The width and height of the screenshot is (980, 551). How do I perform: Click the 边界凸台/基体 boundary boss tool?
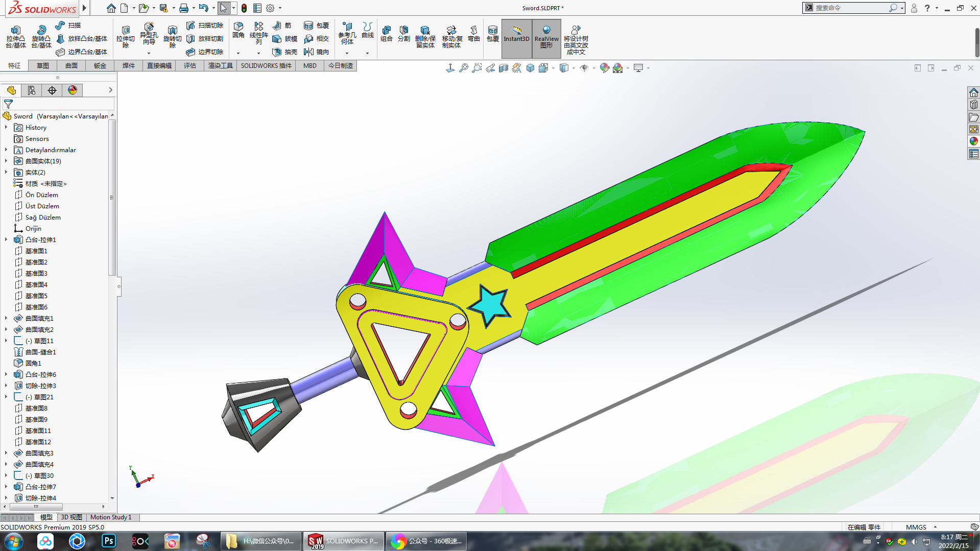82,52
